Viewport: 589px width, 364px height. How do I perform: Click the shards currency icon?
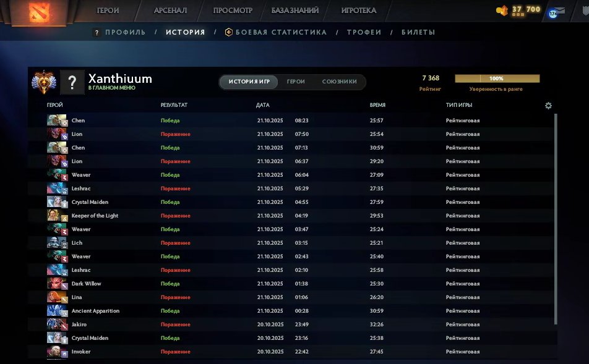coord(502,11)
